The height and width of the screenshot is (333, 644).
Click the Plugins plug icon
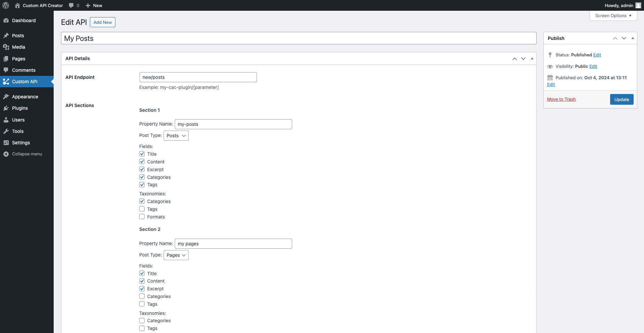pyautogui.click(x=6, y=108)
